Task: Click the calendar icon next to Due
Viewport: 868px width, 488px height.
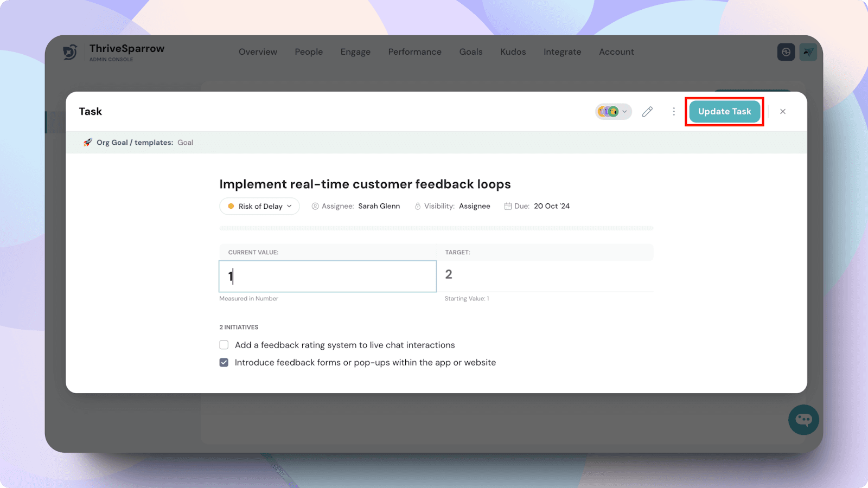Action: (508, 206)
